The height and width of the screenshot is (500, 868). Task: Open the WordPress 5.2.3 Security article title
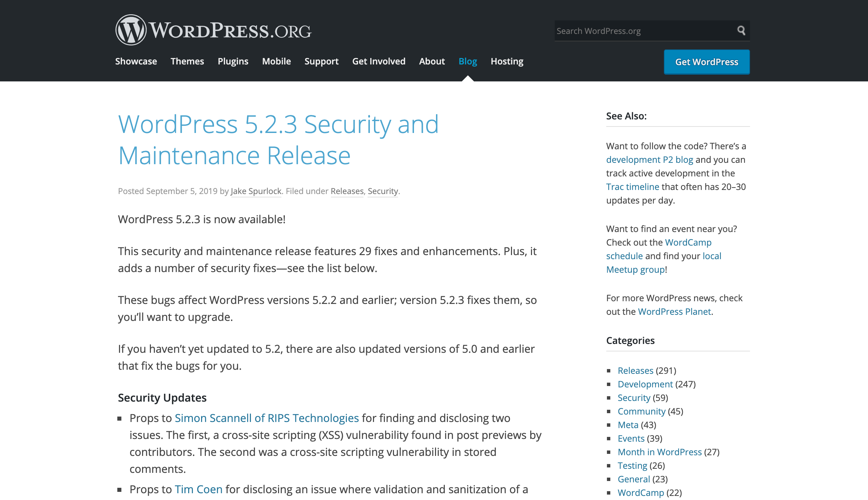[x=278, y=140]
